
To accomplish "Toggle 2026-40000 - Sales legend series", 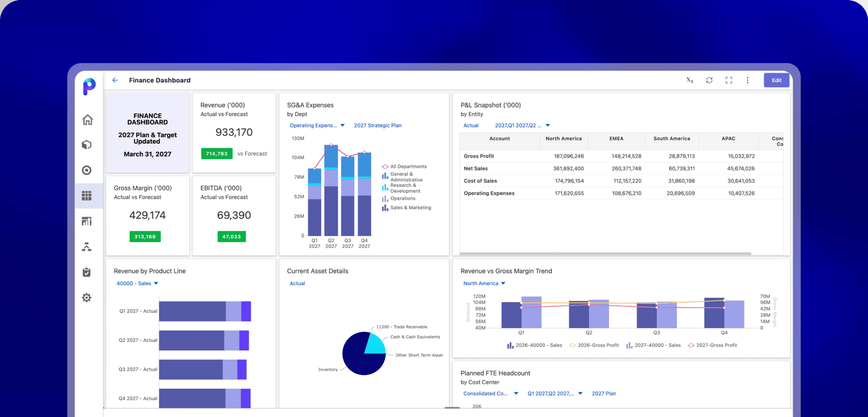I will (534, 346).
